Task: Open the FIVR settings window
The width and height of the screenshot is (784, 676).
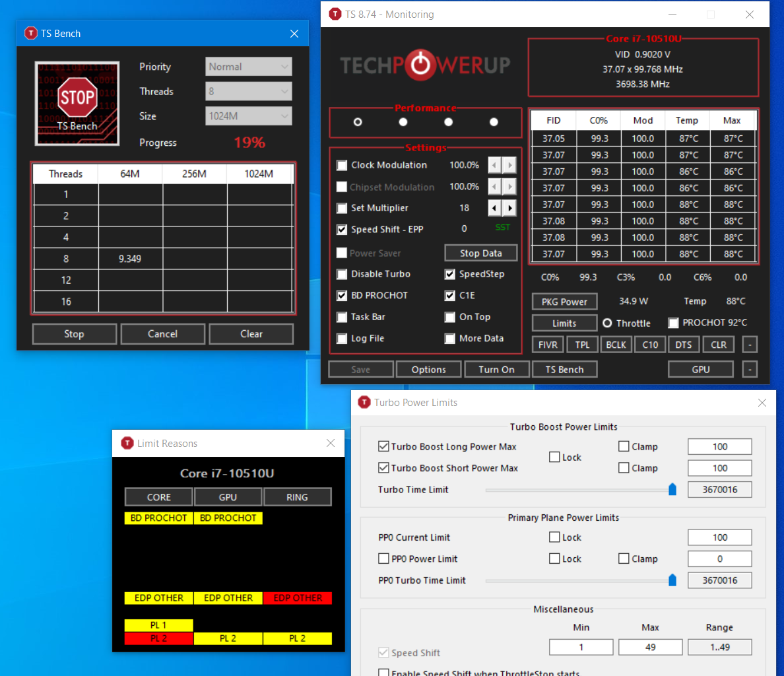Action: [x=548, y=345]
